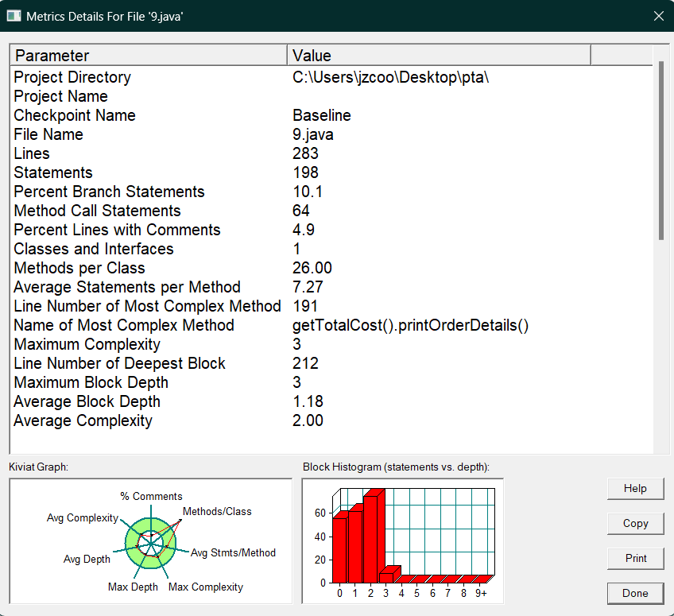The width and height of the screenshot is (674, 616).
Task: Click the Avg Complexity Kiviat label
Action: [x=83, y=518]
